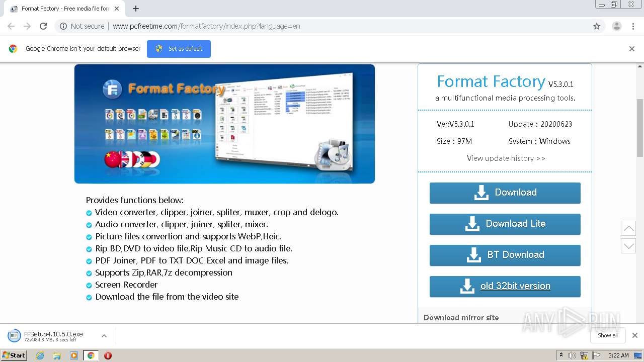Open the Chrome three-dot menu
Viewport: 644px width, 362px height.
tap(633, 26)
